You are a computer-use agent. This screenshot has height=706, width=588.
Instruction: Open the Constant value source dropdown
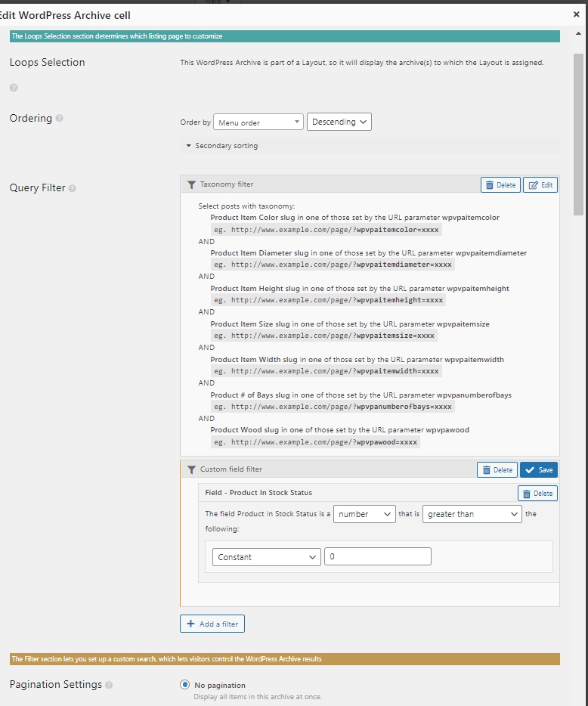pos(267,557)
